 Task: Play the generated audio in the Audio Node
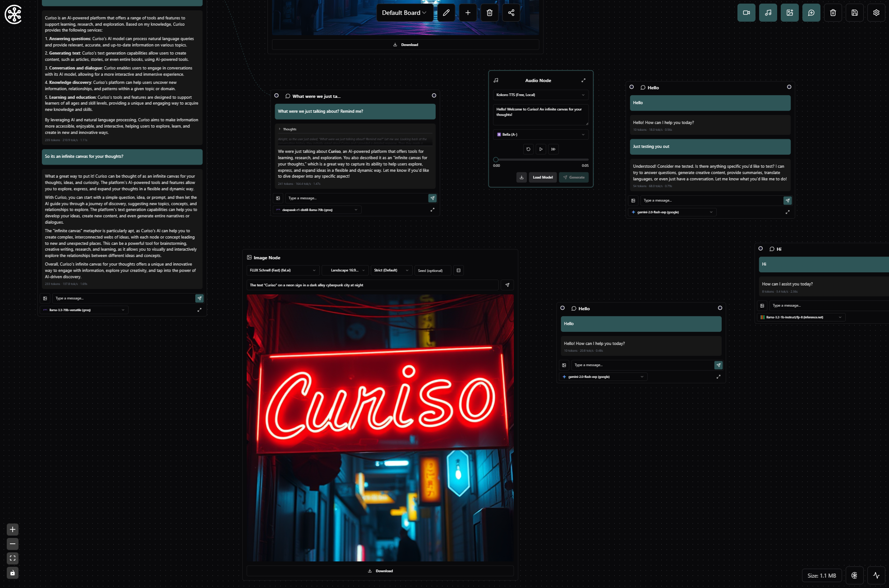tap(541, 149)
